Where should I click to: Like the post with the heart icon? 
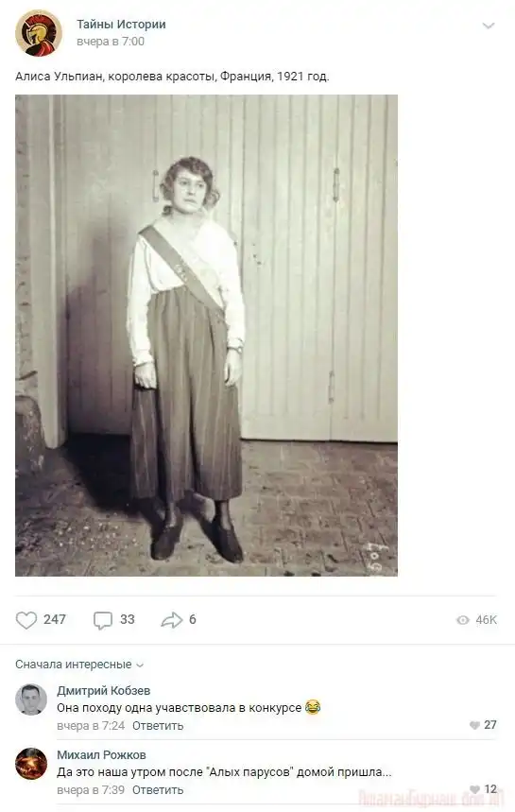[x=26, y=620]
